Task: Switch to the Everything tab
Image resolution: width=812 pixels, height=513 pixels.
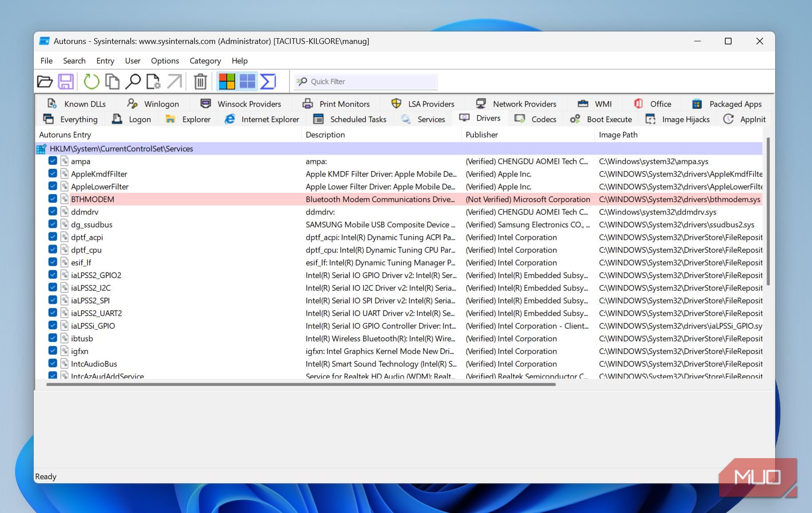Action: (70, 119)
